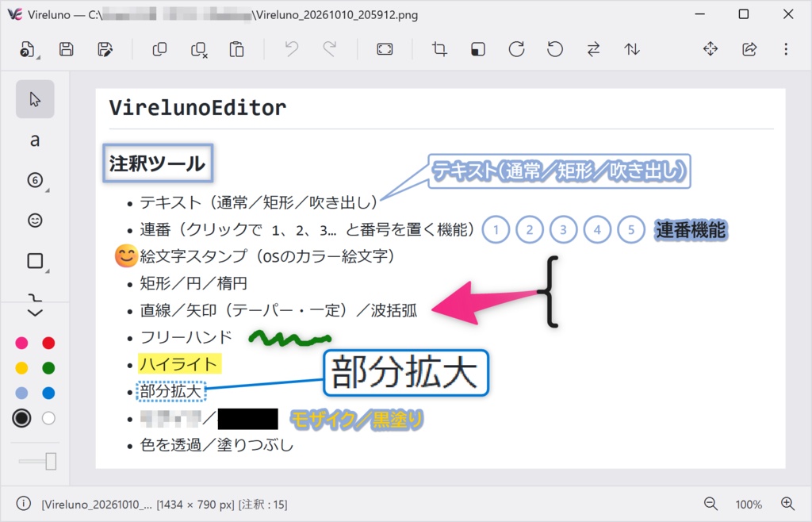
Task: Choose the bright blue color swatch
Action: (x=48, y=393)
